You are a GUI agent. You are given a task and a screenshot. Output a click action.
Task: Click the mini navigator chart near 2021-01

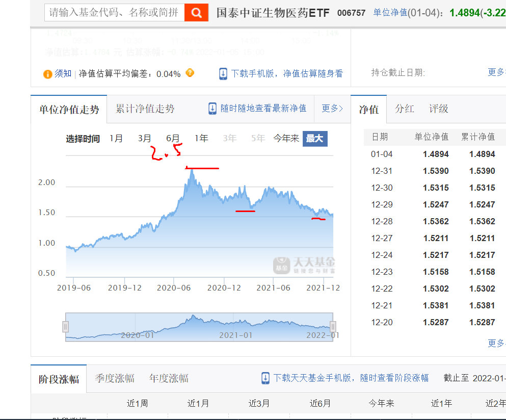(x=236, y=335)
